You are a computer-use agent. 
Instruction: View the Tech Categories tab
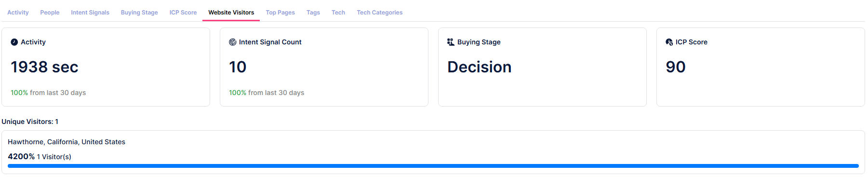point(380,13)
